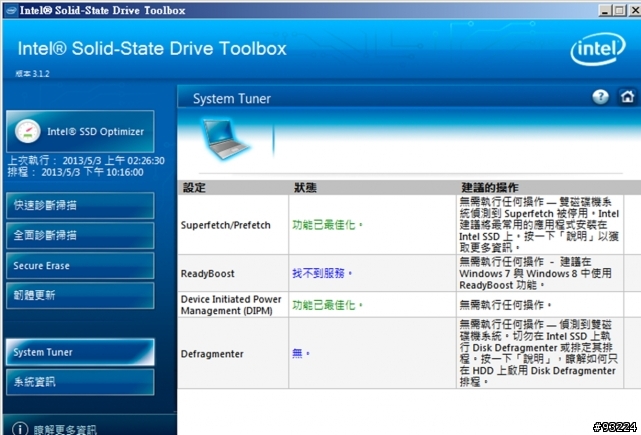Screen dimensions: 641x435
Task: Click DIPM status 功能已最佳化
Action: tap(327, 305)
